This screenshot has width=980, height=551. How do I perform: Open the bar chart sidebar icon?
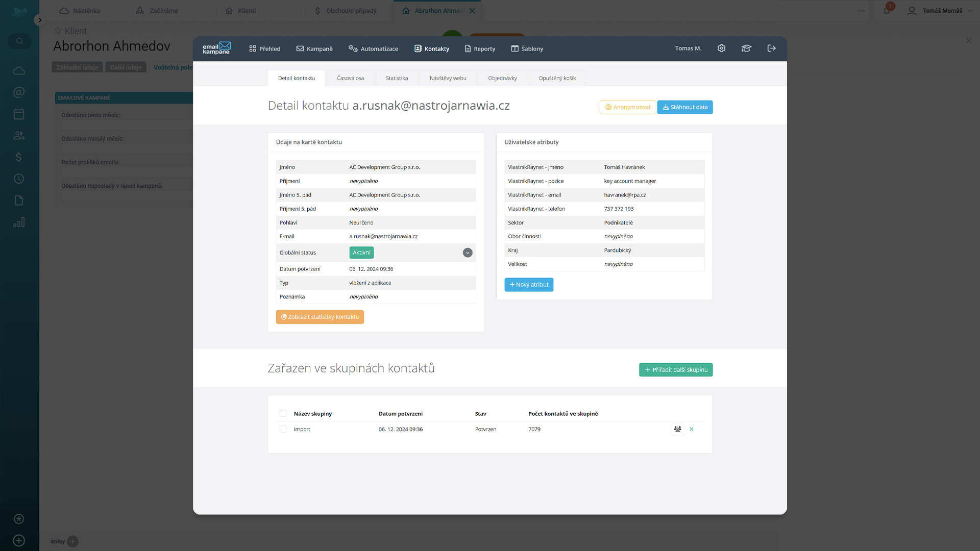[x=19, y=222]
